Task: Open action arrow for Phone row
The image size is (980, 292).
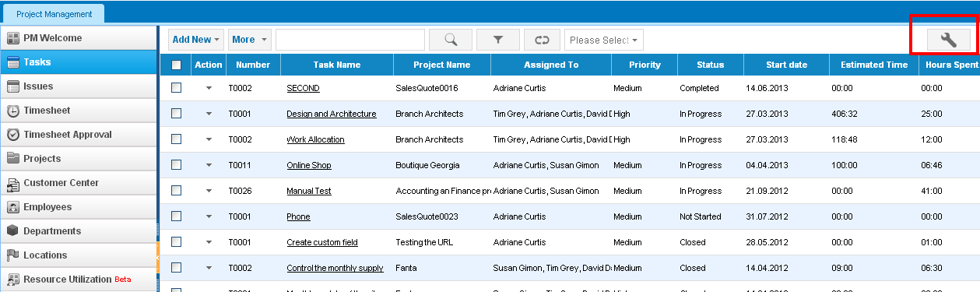Action: click(209, 217)
